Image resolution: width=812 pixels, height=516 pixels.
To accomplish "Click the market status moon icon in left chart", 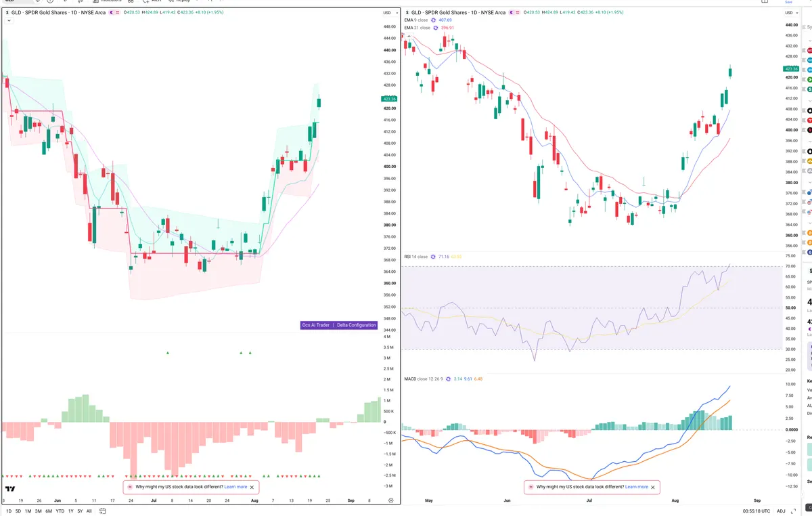I will click(x=111, y=12).
